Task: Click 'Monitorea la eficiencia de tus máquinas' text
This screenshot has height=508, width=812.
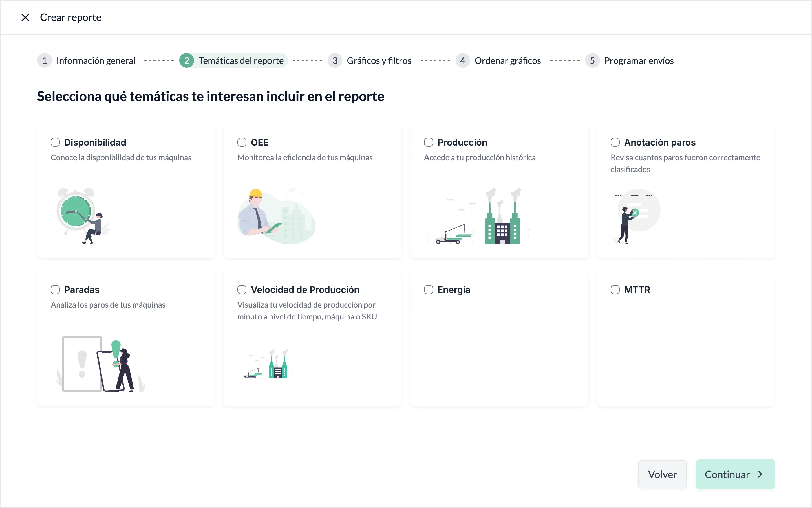Action: (305, 157)
